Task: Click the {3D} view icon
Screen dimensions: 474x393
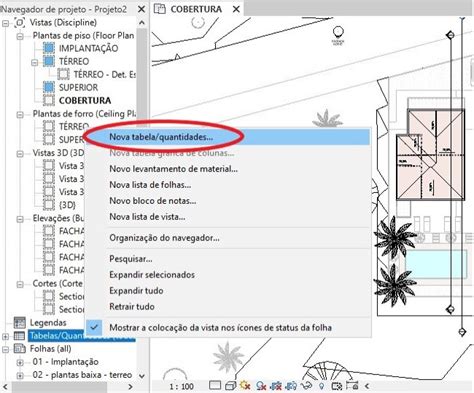Action: click(x=49, y=205)
